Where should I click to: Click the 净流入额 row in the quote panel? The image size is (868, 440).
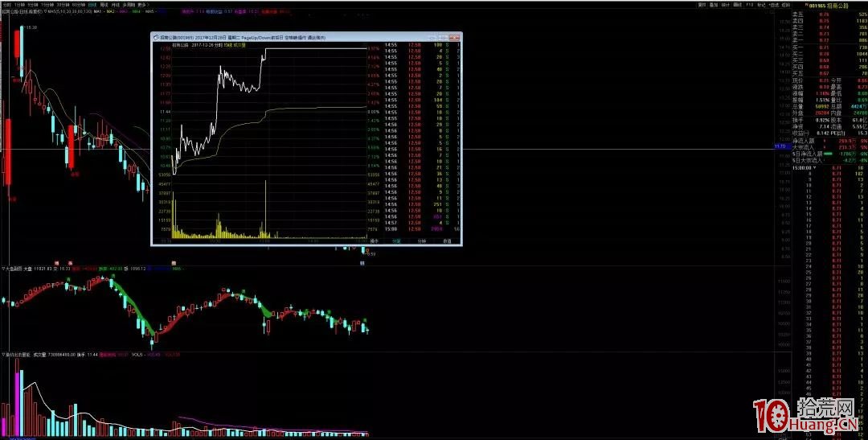point(828,141)
